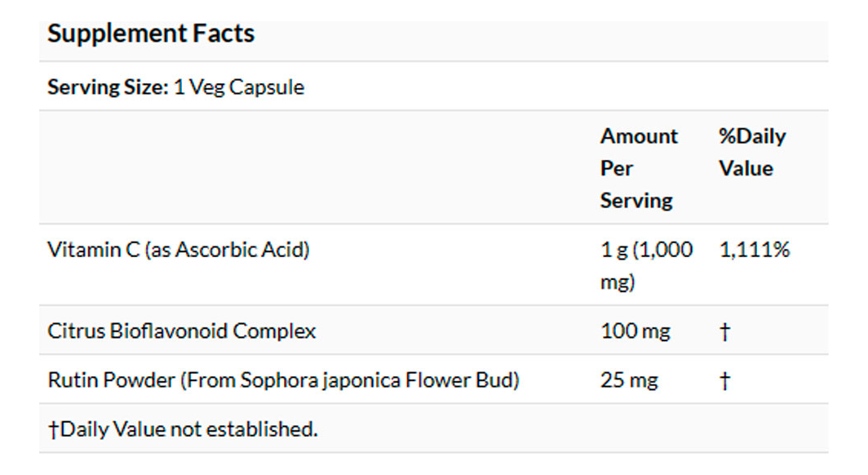Click the Amount Per Serving column header
868x475 pixels.
[638, 168]
